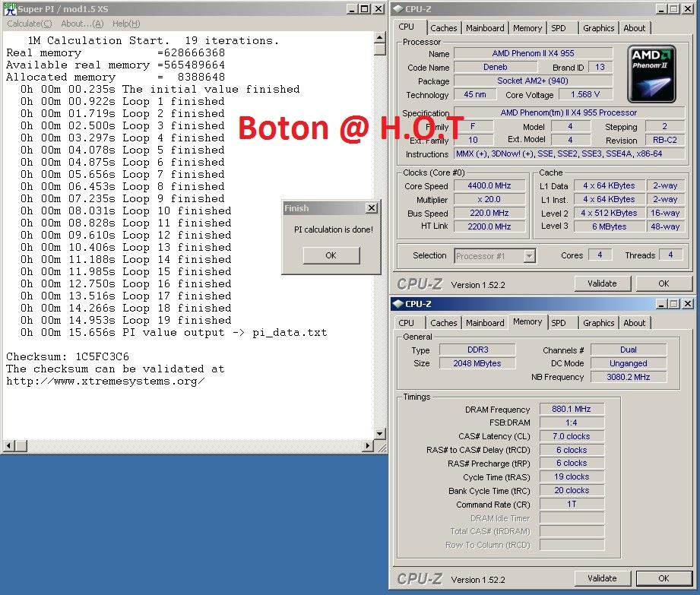
Task: Click the Multiplier x 20.0 value
Action: click(489, 200)
